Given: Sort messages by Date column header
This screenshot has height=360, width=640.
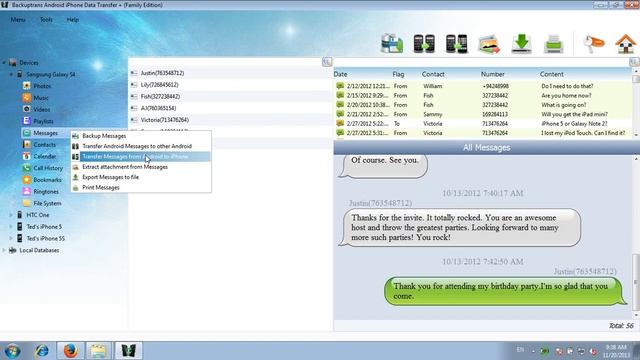Looking at the screenshot, I should [x=340, y=74].
